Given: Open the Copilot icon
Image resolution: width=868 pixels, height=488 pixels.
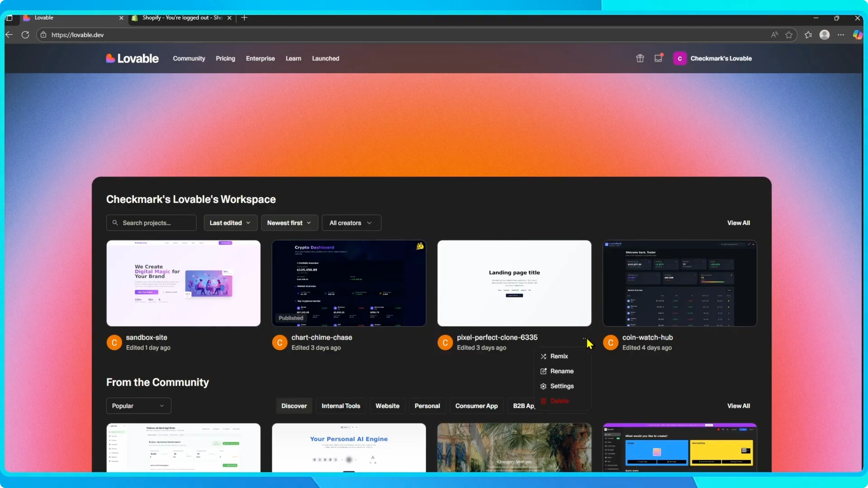Looking at the screenshot, I should [858, 35].
